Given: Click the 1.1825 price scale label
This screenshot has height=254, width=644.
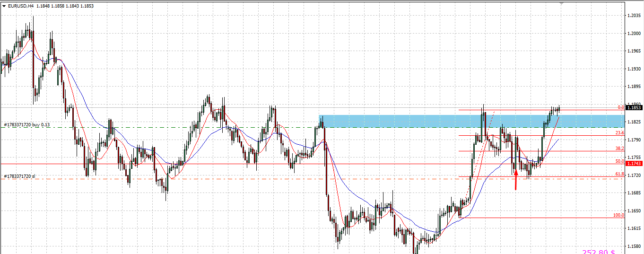Looking at the screenshot, I should pos(634,122).
